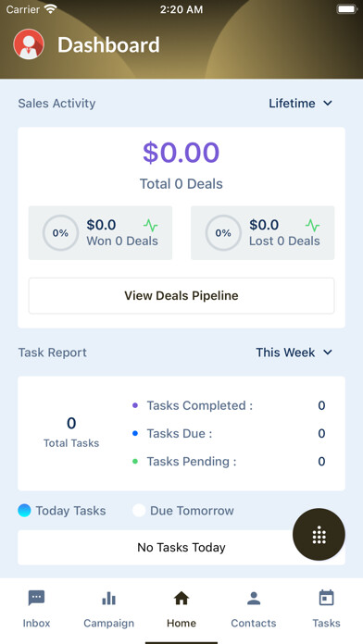Click the Lost deals trend icon

(x=313, y=225)
